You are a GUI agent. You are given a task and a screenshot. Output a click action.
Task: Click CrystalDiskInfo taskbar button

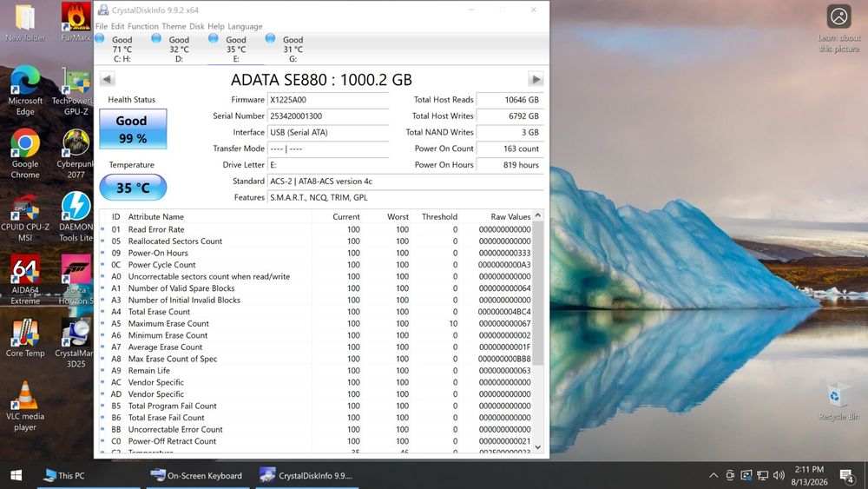click(307, 475)
